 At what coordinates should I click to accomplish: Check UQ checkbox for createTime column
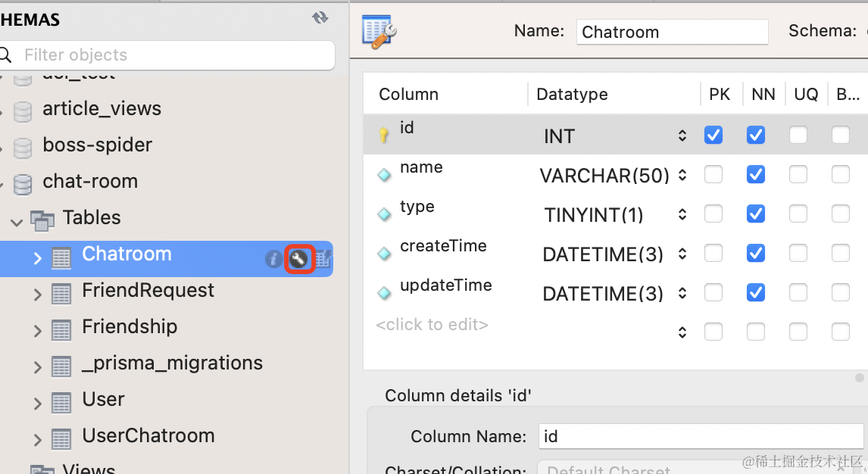[x=798, y=254]
